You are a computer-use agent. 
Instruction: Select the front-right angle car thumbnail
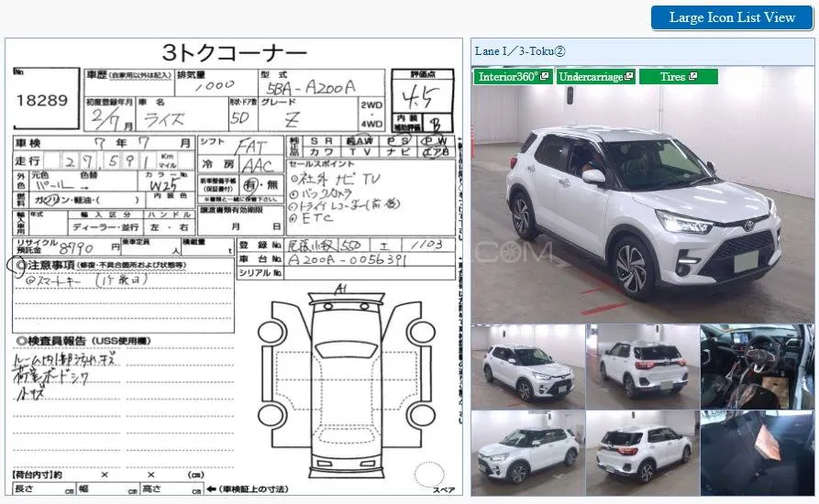tap(528, 367)
